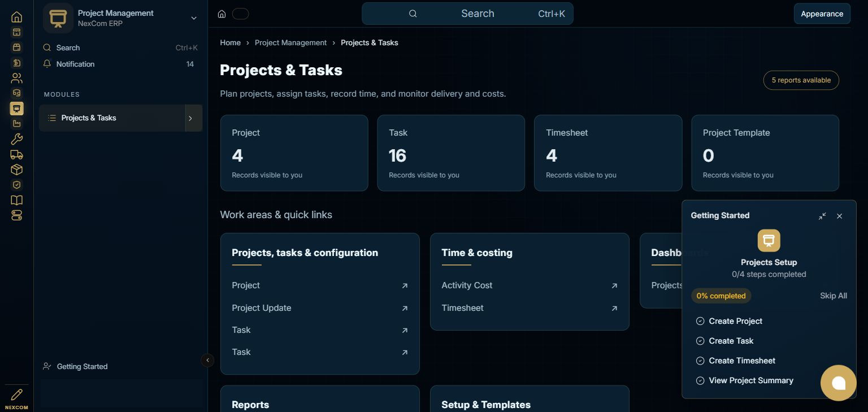
Task: Check the Create Project setup step
Action: 700,321
